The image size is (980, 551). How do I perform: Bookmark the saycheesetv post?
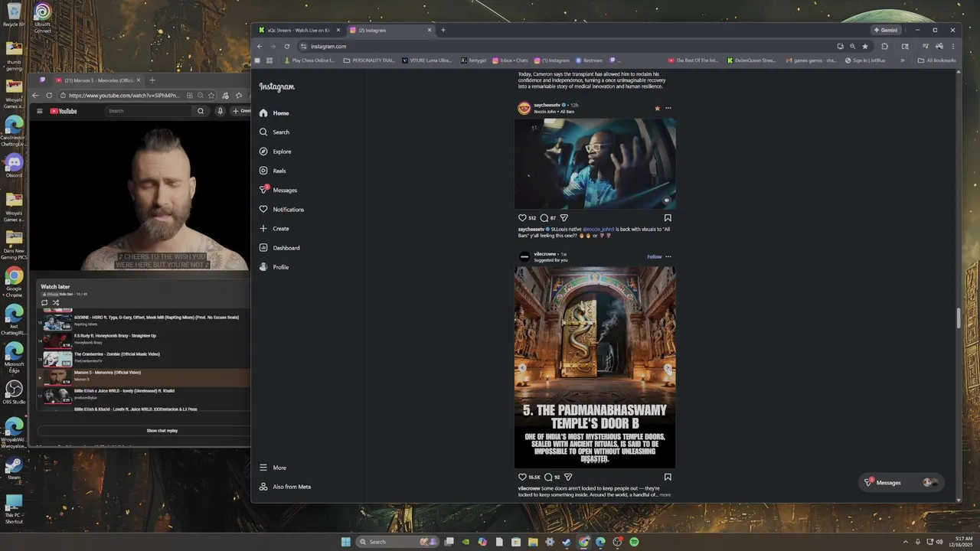point(668,218)
